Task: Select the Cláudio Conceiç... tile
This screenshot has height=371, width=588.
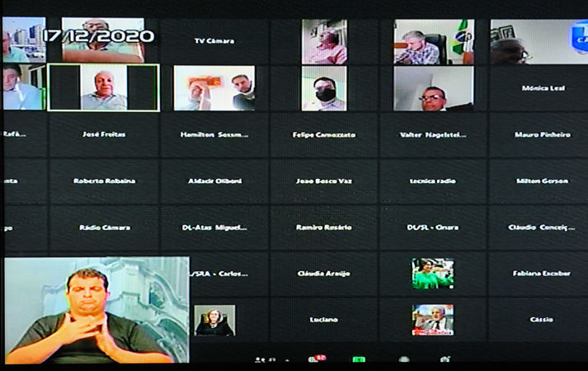Action: click(x=540, y=228)
